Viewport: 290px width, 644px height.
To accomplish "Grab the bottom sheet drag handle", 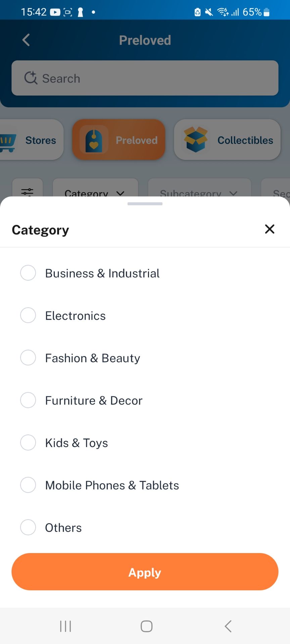I will pyautogui.click(x=145, y=204).
